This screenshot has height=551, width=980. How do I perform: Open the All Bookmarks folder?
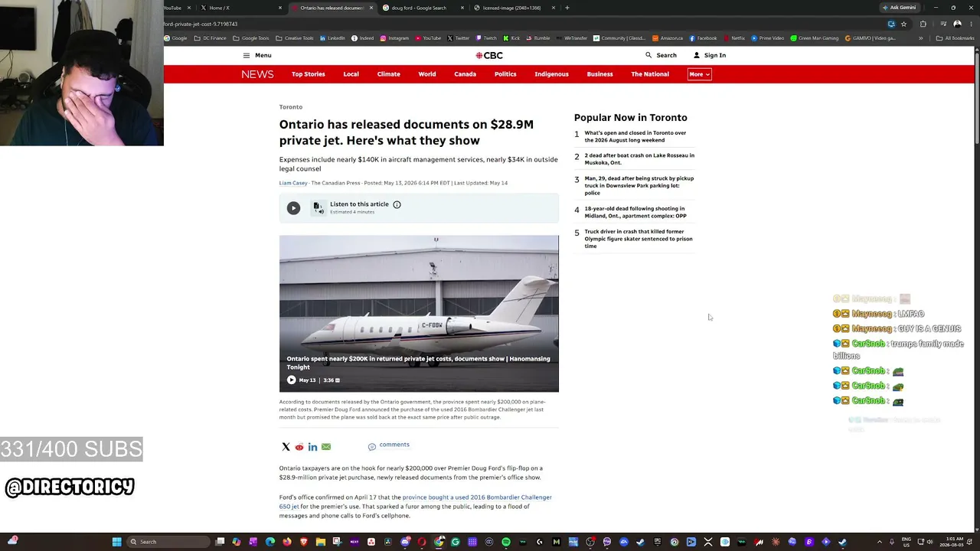(x=955, y=38)
